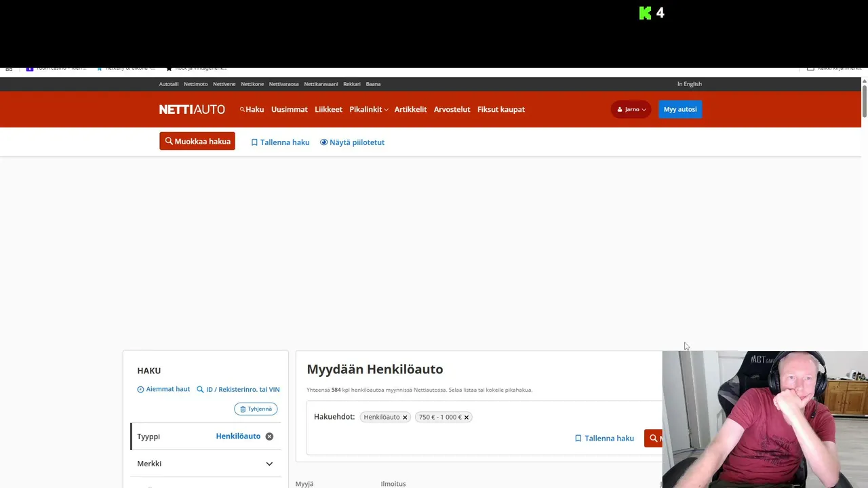
Task: Open the Artikkelit section
Action: 410,109
